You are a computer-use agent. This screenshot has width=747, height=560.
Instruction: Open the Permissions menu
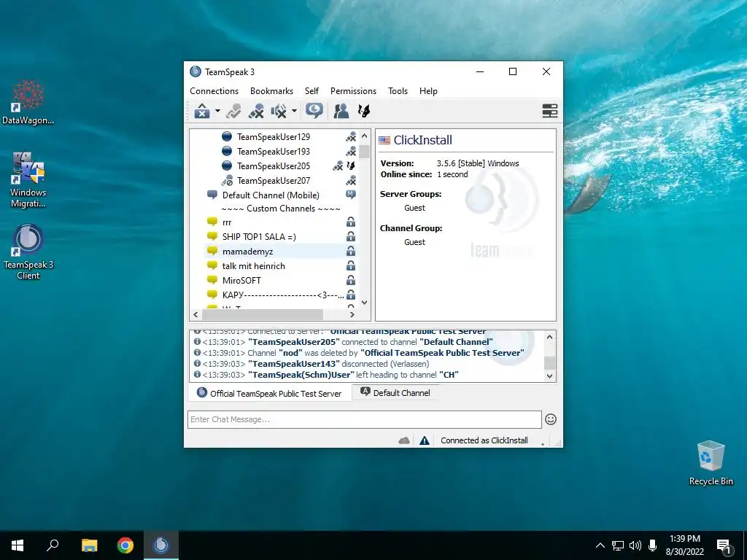click(x=353, y=91)
